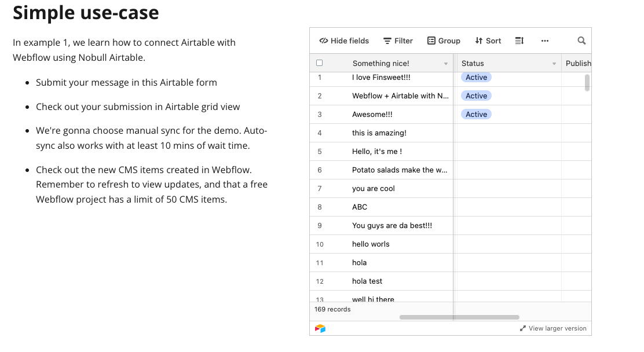Select the cell 'Potato salads make the w...'
Screen dimensions: 644x352
tap(400, 170)
